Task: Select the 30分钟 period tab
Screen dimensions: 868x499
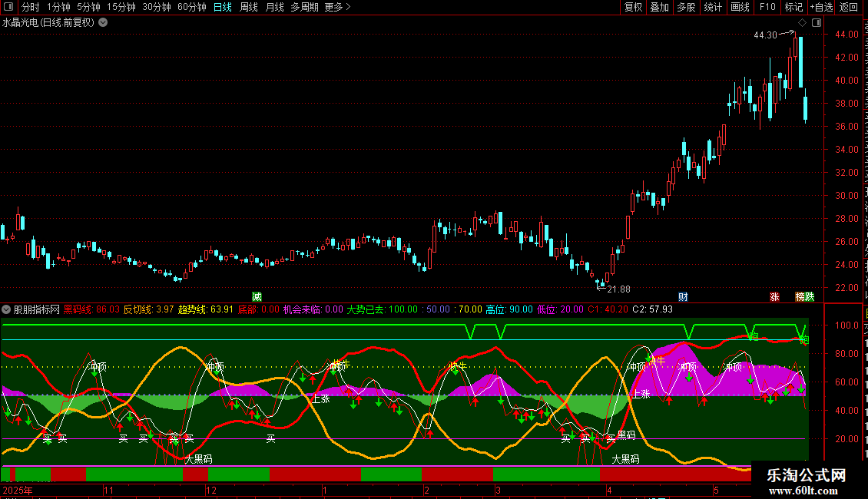Action: (x=157, y=7)
